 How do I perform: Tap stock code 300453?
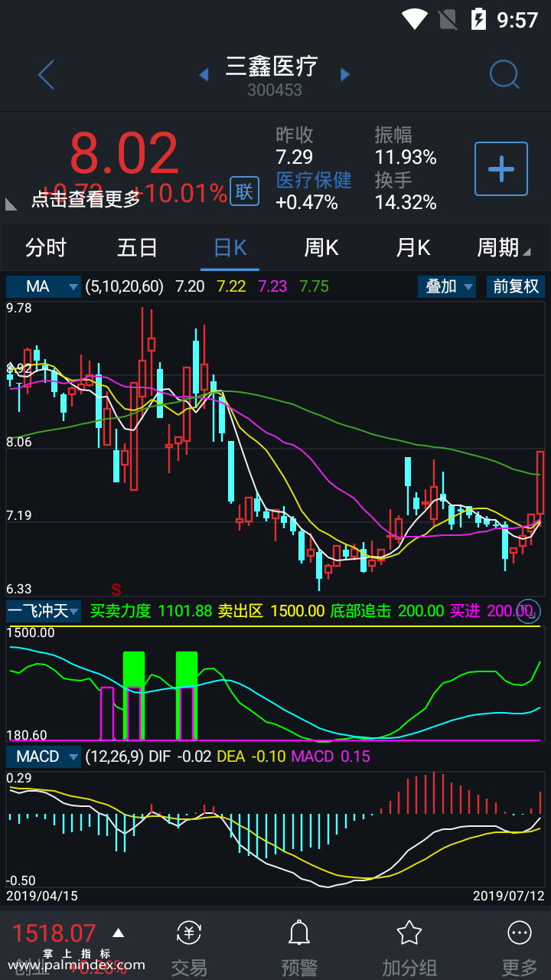[275, 90]
